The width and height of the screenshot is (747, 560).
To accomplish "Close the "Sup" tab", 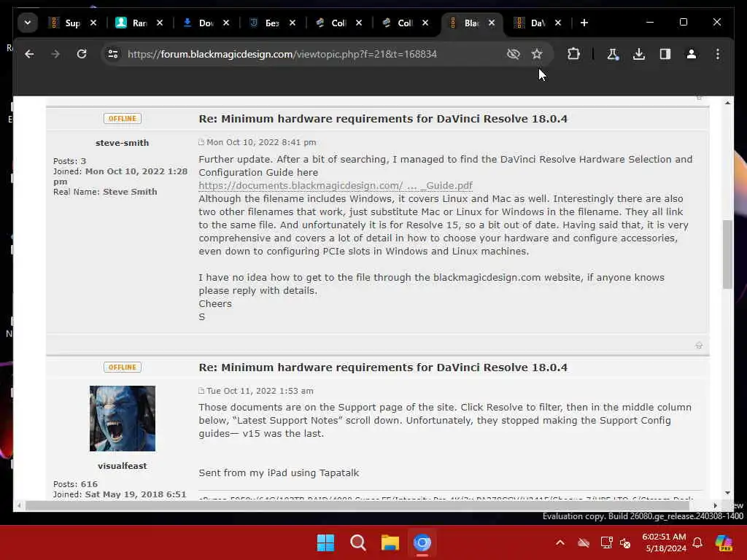I will pos(93,23).
